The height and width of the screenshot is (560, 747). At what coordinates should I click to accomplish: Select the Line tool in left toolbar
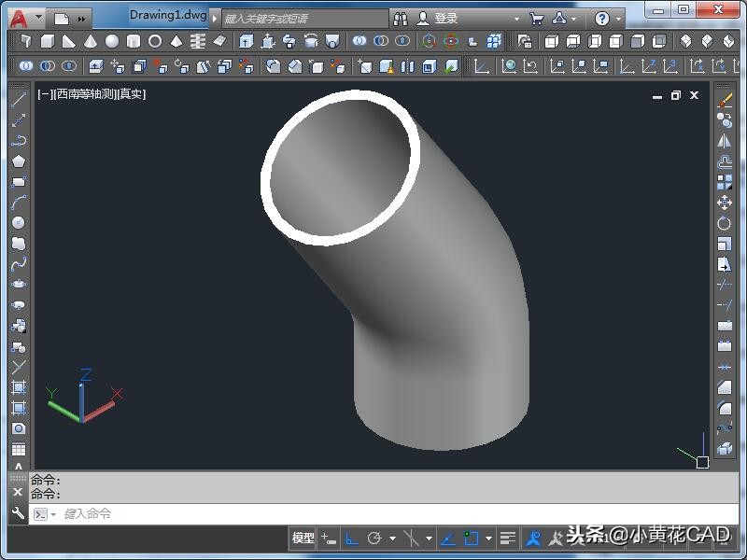point(19,100)
